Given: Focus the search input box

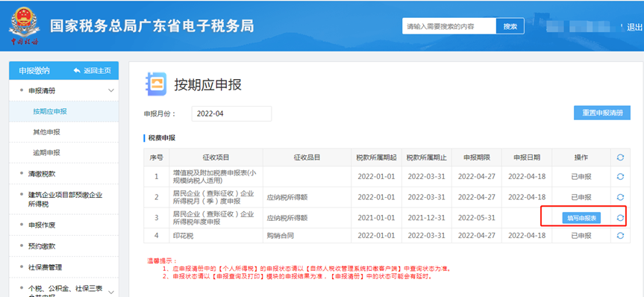Looking at the screenshot, I should pos(449,26).
